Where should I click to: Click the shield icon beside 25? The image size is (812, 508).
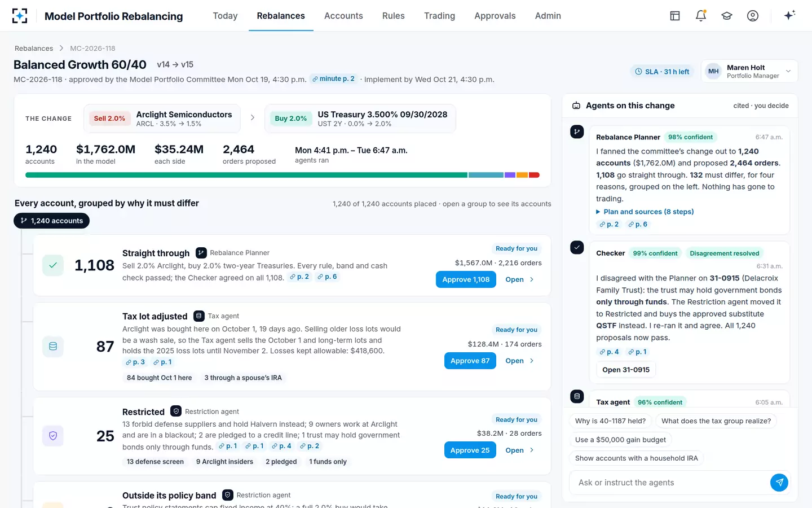53,436
